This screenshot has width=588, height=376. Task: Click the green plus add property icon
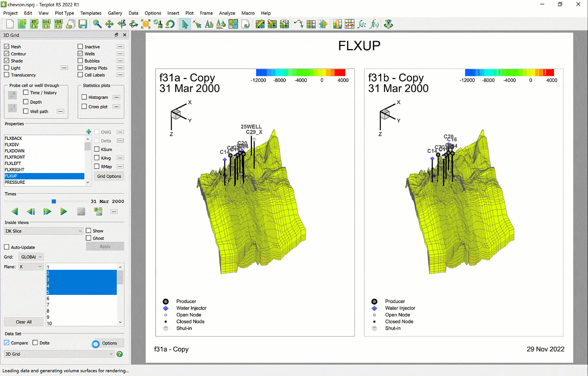[x=88, y=132]
